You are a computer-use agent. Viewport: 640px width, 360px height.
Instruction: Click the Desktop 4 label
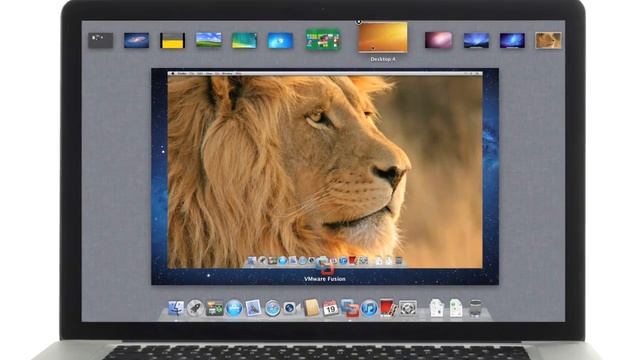click(383, 59)
